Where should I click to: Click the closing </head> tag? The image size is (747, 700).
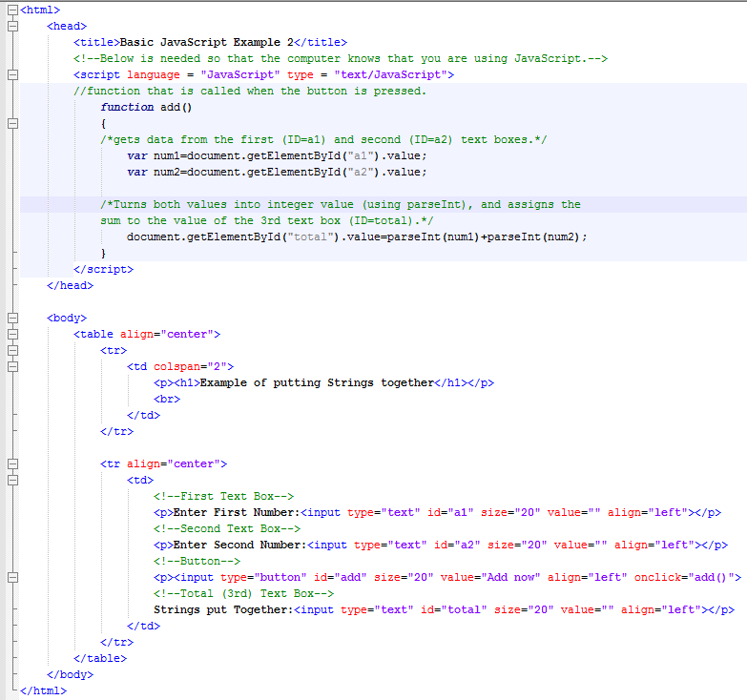(70, 285)
